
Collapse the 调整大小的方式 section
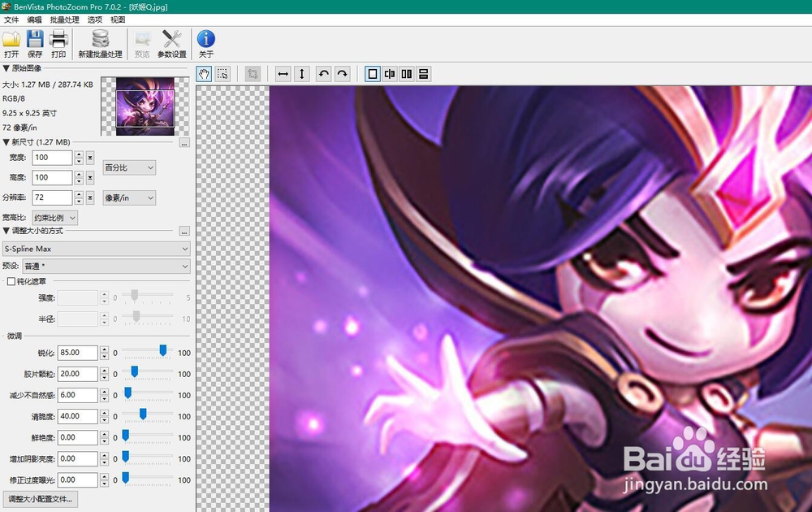(6, 231)
